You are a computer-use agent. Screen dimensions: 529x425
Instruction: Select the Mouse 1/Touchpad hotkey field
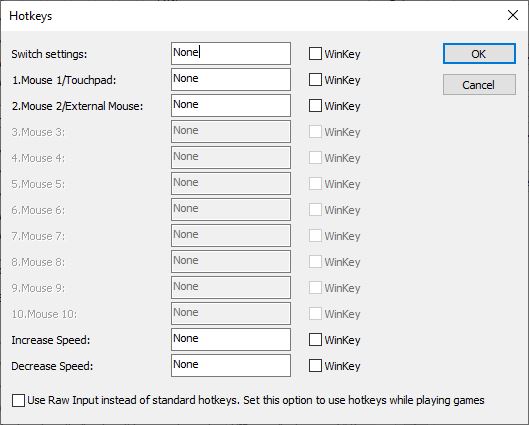(231, 79)
